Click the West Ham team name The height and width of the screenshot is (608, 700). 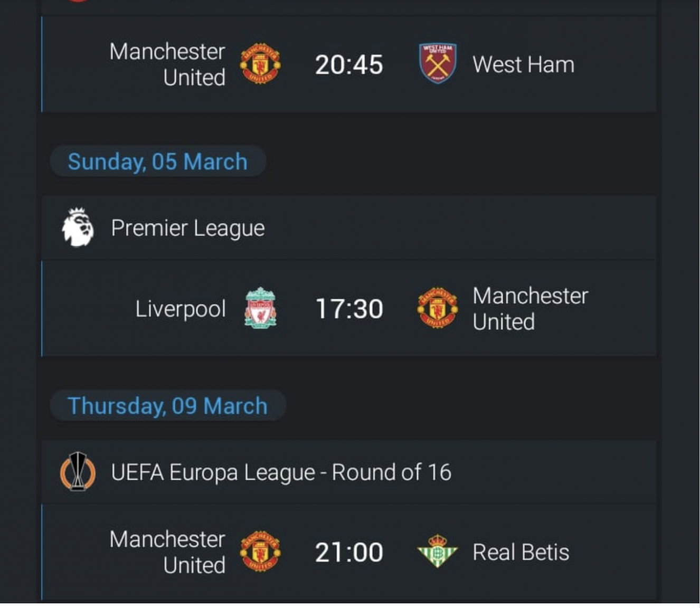523,64
